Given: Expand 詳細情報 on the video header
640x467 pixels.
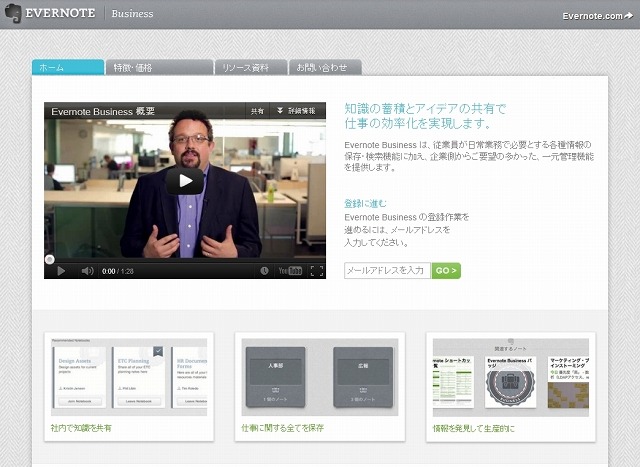Looking at the screenshot, I should pyautogui.click(x=297, y=111).
